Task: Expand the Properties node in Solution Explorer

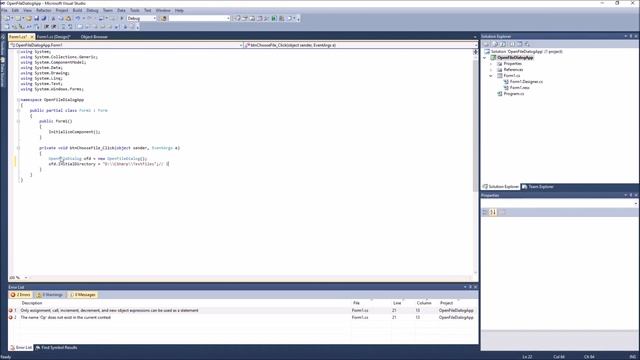Action: pyautogui.click(x=491, y=64)
